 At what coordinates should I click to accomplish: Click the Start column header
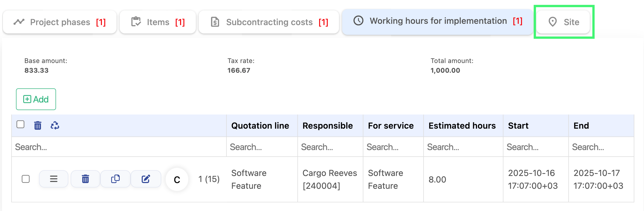518,126
